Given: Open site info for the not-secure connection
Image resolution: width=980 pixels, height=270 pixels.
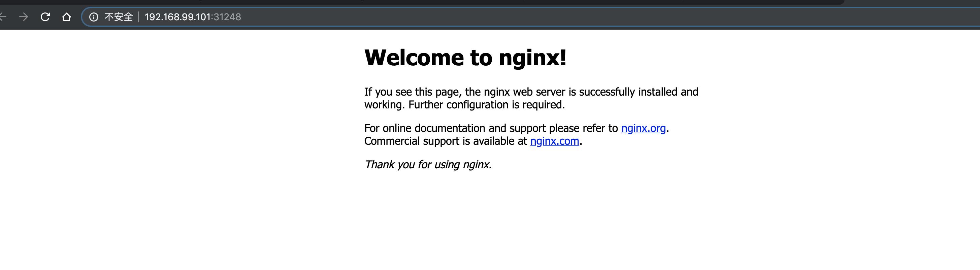Looking at the screenshot, I should (x=94, y=17).
